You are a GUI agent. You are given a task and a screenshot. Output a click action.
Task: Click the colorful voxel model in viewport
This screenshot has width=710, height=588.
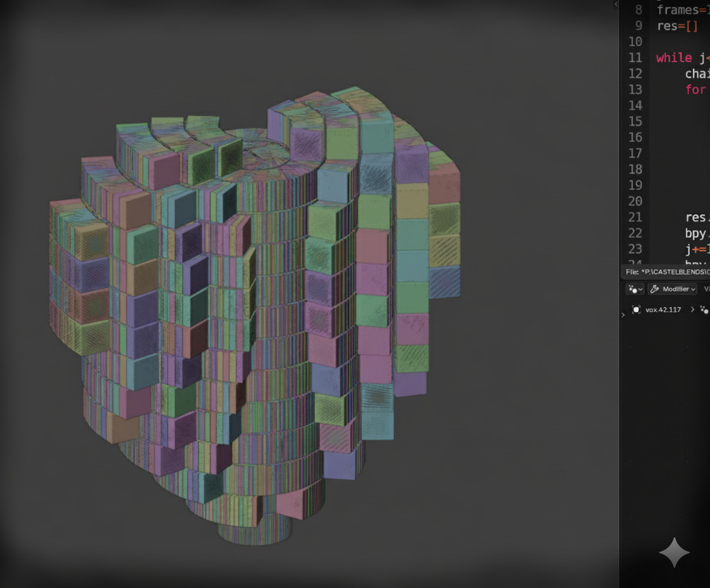tap(254, 304)
